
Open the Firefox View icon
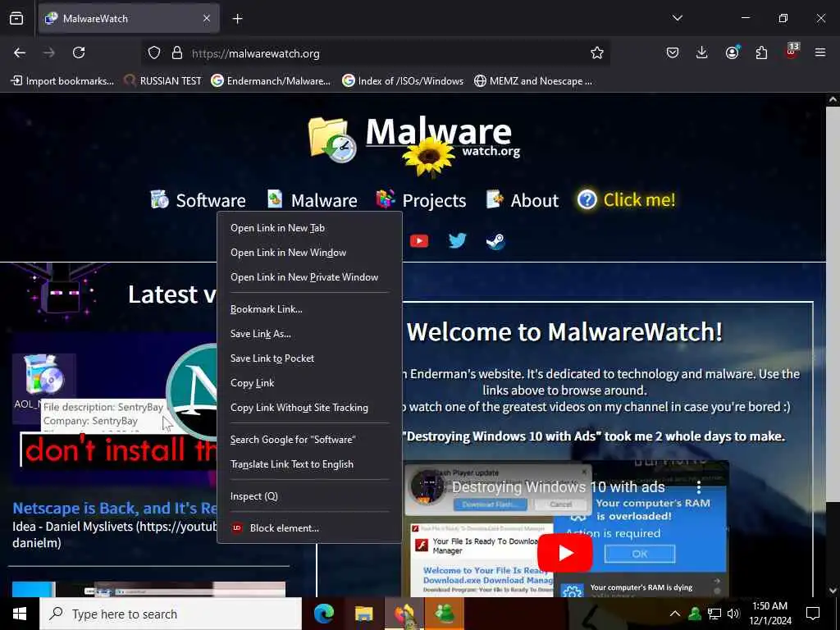coord(16,18)
